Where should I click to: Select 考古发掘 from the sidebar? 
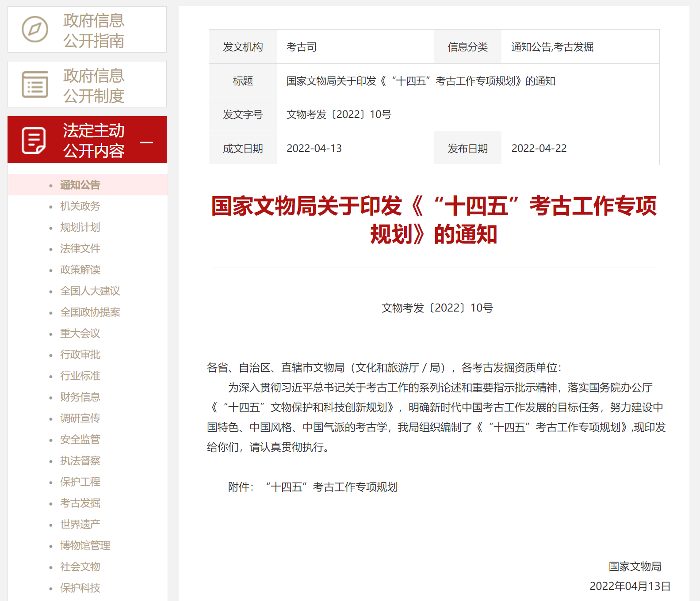pos(80,503)
